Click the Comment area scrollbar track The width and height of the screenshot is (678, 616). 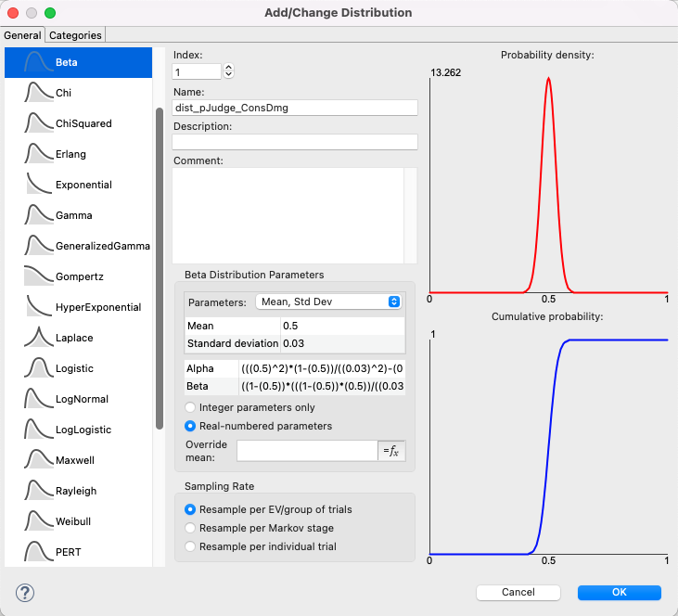pyautogui.click(x=411, y=215)
